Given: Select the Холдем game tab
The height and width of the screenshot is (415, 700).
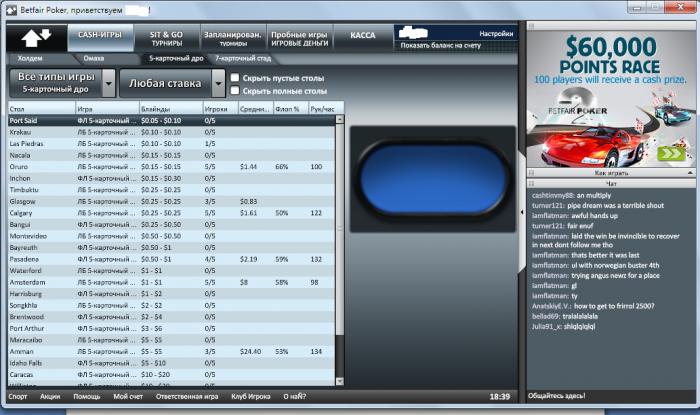Looking at the screenshot, I should point(30,58).
